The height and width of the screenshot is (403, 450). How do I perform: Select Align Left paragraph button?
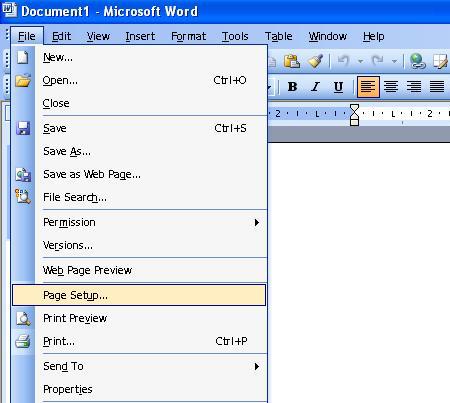coord(368,87)
